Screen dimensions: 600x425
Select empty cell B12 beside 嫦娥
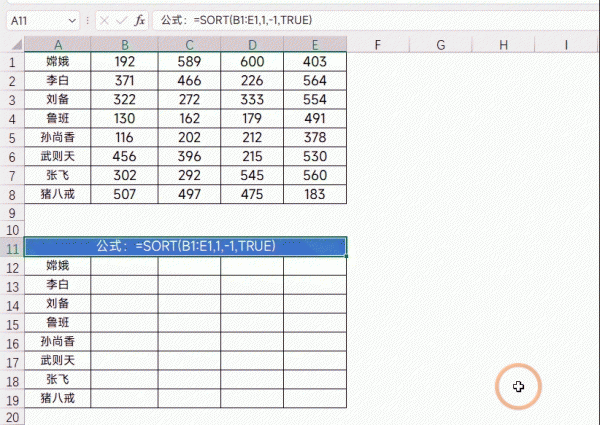coord(124,266)
